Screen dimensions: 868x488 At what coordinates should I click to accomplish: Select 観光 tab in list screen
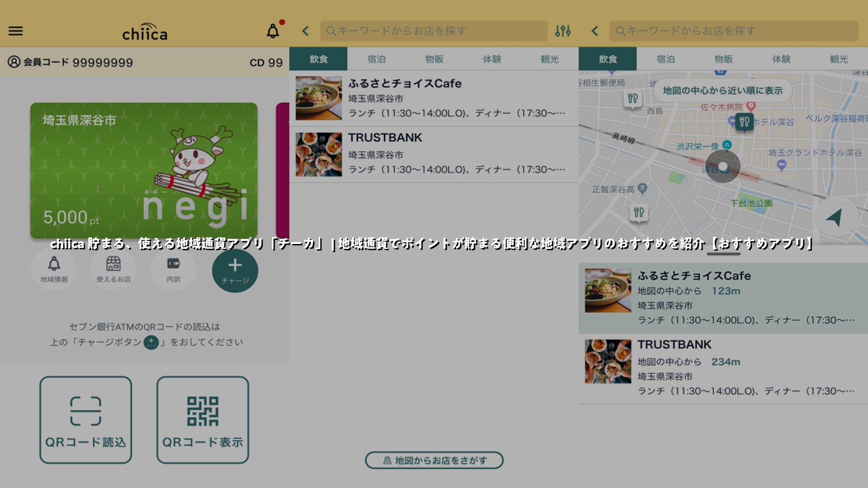(550, 59)
